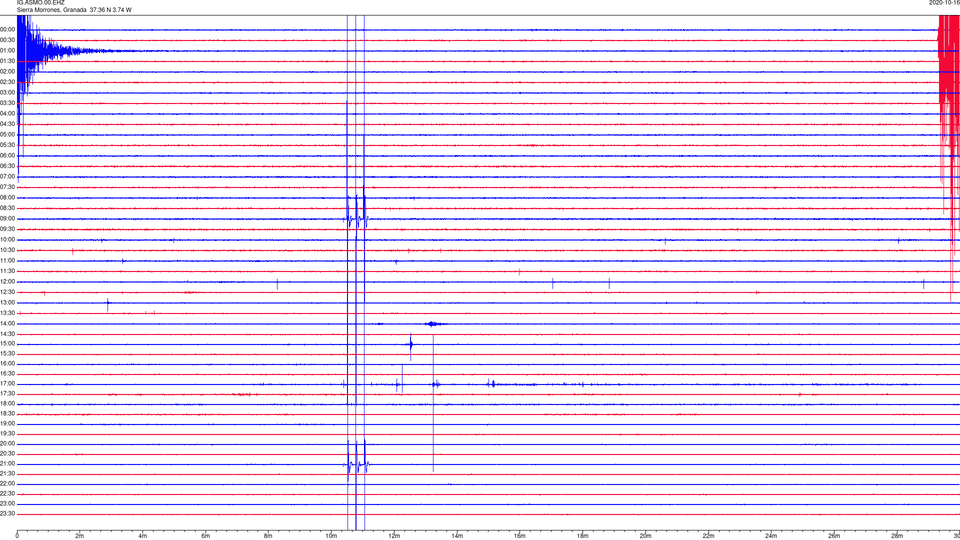Select the 09:30 trace time label
This screenshot has height=540, width=960.
pyautogui.click(x=8, y=230)
